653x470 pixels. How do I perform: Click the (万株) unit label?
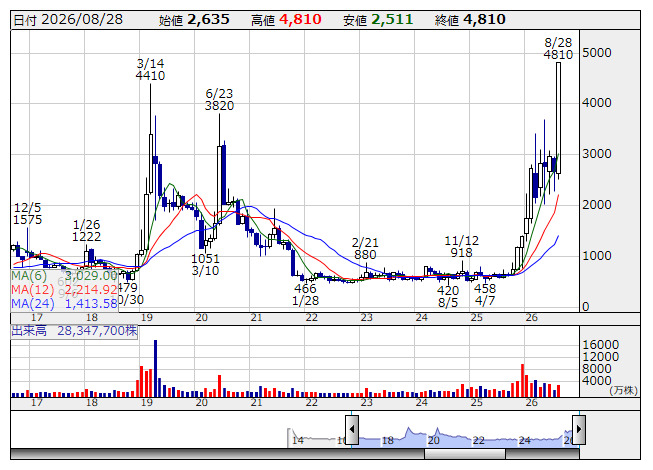tap(623, 390)
